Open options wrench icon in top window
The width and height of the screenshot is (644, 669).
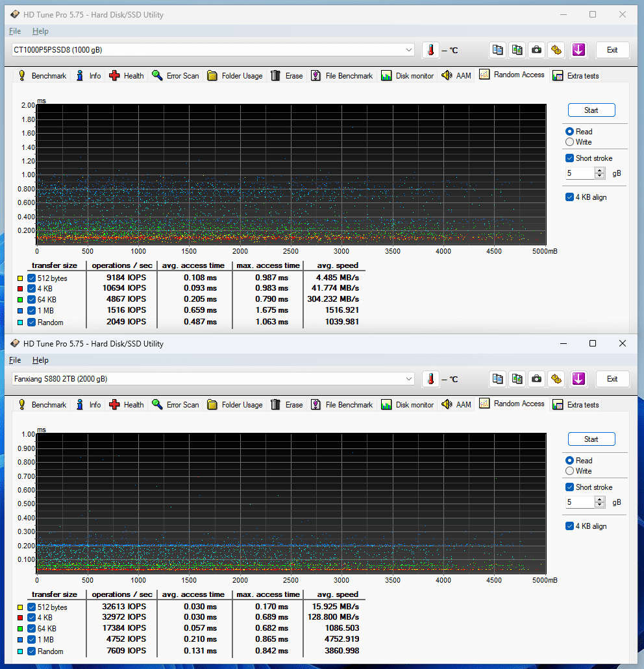point(556,50)
